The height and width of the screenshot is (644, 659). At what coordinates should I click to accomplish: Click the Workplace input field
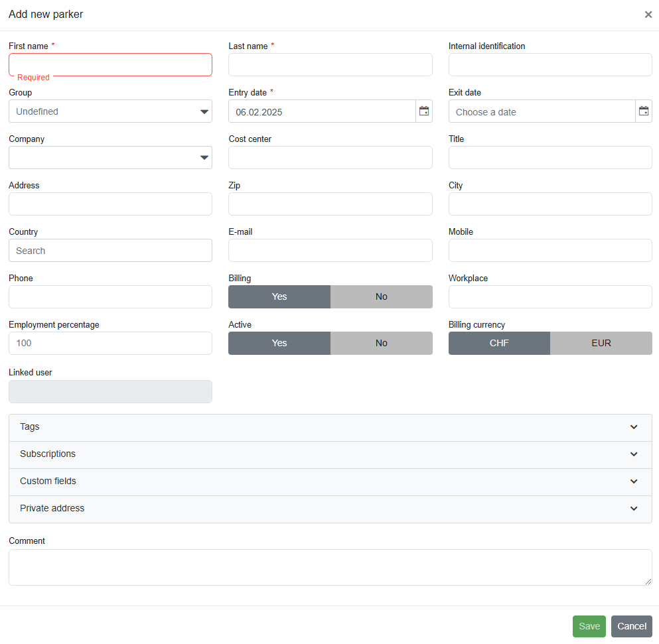coord(550,297)
